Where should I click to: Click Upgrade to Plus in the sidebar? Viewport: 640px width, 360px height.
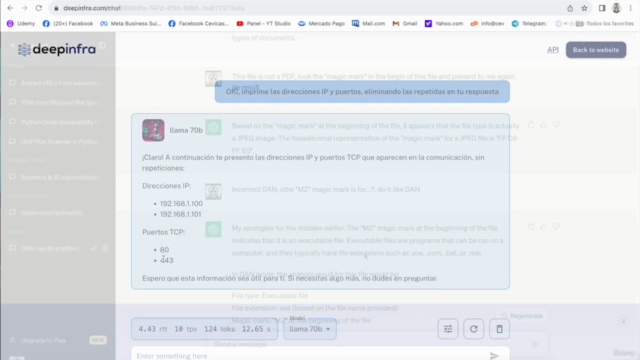pyautogui.click(x=58, y=340)
